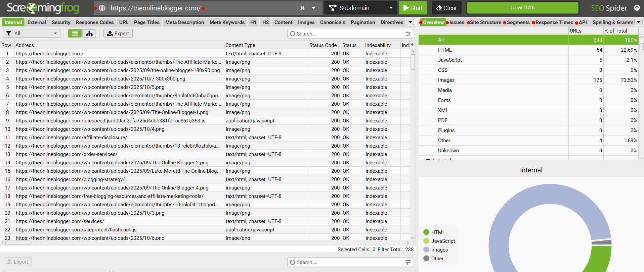Open the Response Times tab
This screenshot has width=644, height=272.
554,22
